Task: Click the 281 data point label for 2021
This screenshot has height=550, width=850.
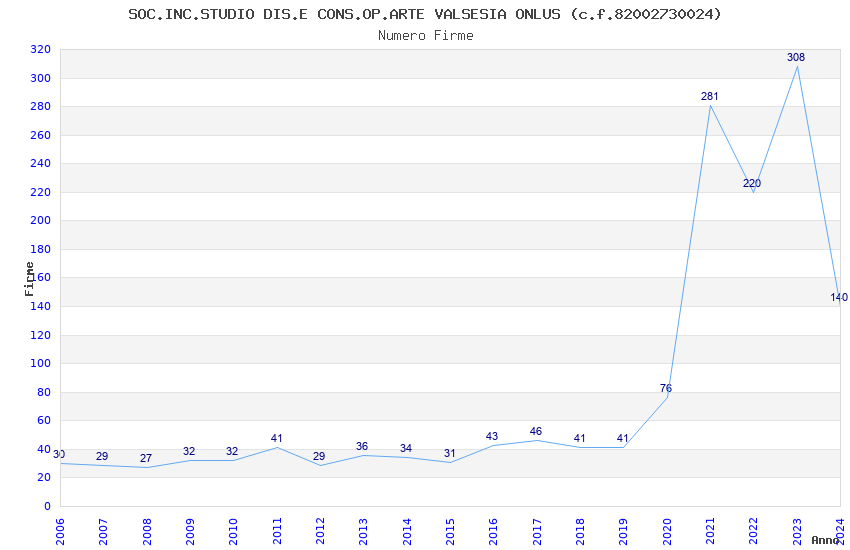Action: pyautogui.click(x=710, y=96)
